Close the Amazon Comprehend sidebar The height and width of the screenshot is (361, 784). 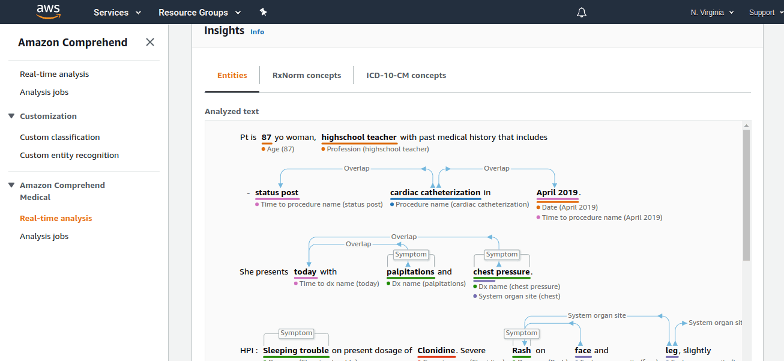(150, 42)
